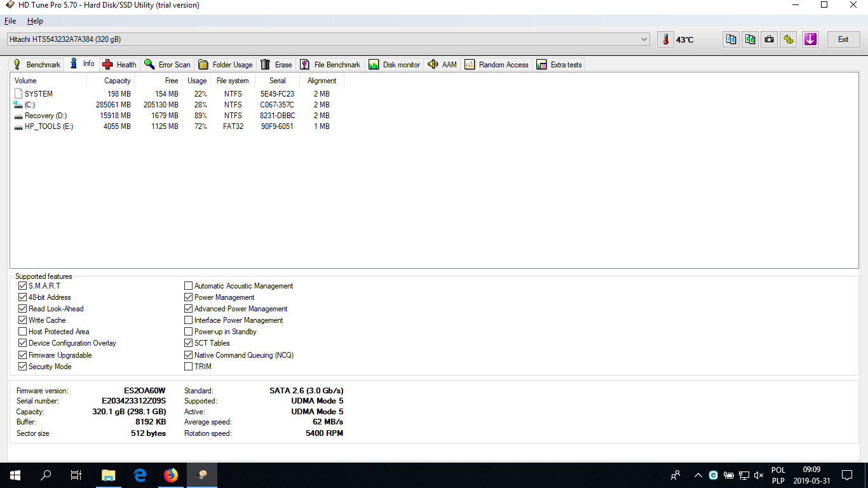Click the Volume column header
Screen dimensions: 868x488
tap(48, 81)
